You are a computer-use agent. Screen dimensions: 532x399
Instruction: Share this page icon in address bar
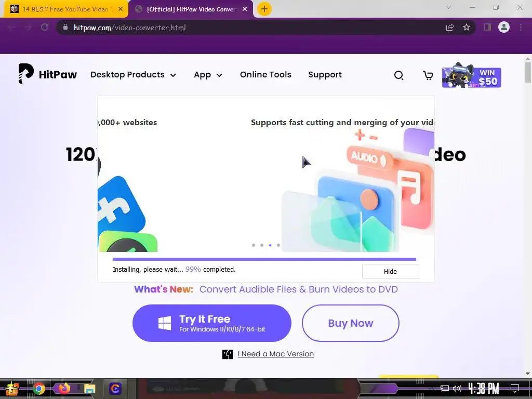pos(450,28)
